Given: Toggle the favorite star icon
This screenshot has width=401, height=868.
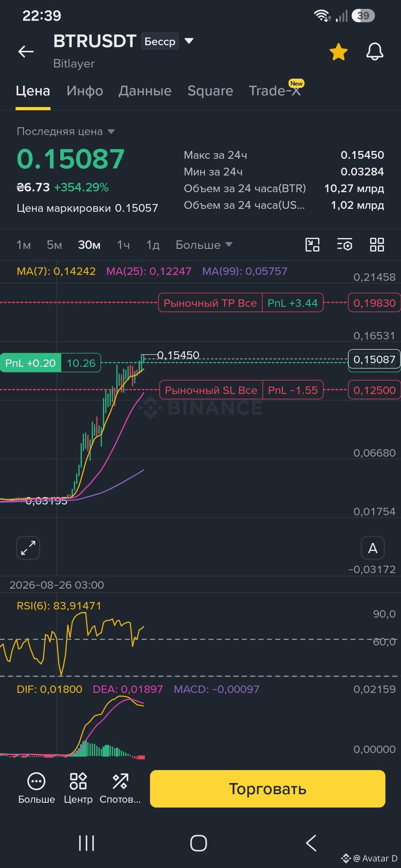Looking at the screenshot, I should click(x=339, y=52).
